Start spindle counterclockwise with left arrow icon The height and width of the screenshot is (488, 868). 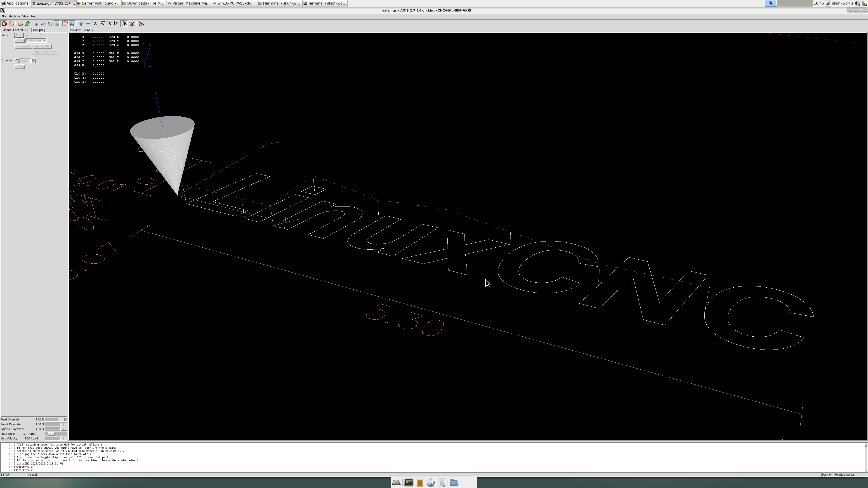17,61
